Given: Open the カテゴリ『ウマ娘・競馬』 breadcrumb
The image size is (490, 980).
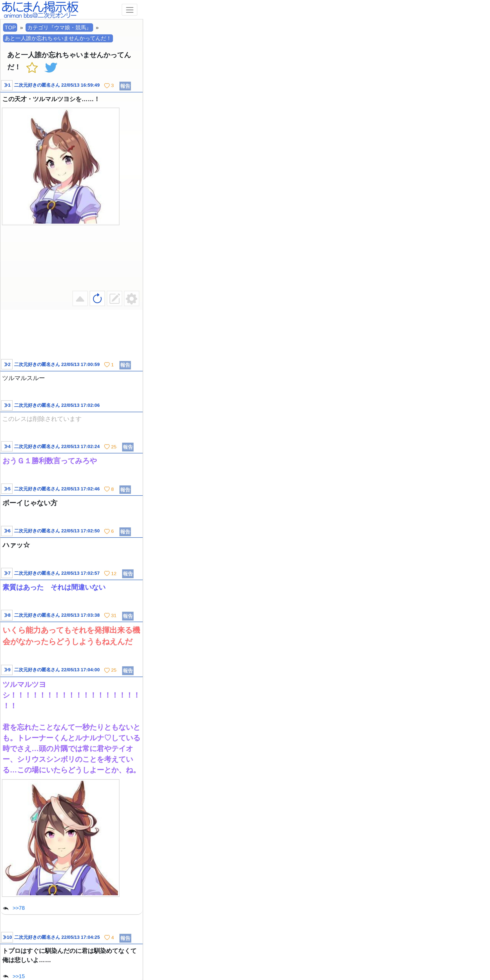Looking at the screenshot, I should [x=59, y=27].
